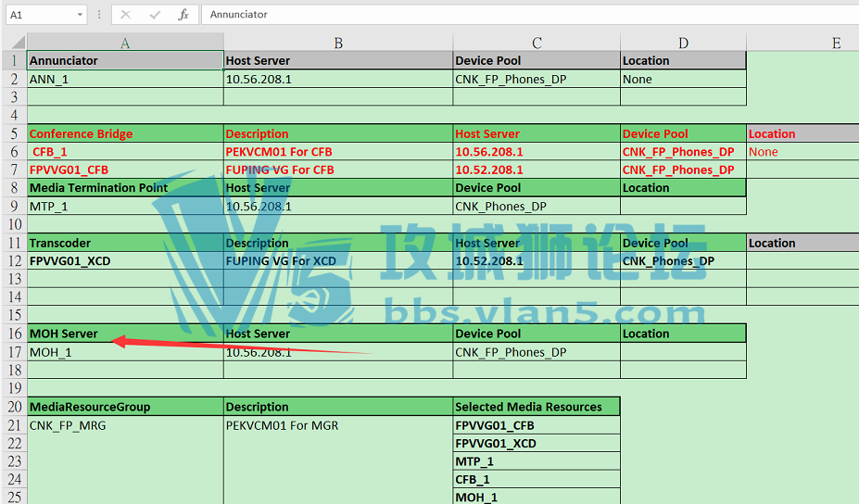Click the formula bar showing Annunciator
The height and width of the screenshot is (504, 859).
tap(529, 15)
